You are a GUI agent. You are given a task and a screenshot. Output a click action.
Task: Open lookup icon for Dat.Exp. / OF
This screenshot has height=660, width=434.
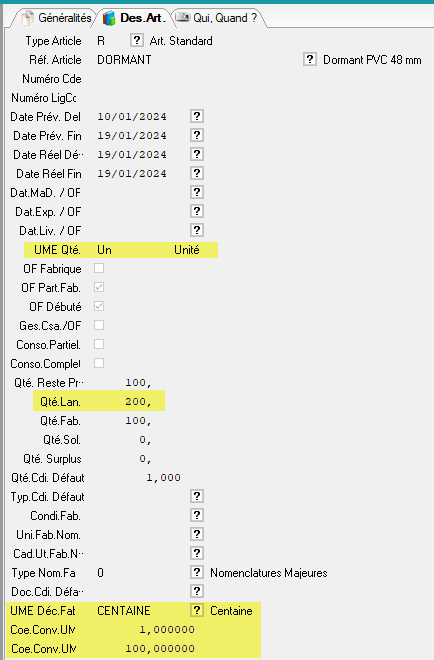coord(197,211)
